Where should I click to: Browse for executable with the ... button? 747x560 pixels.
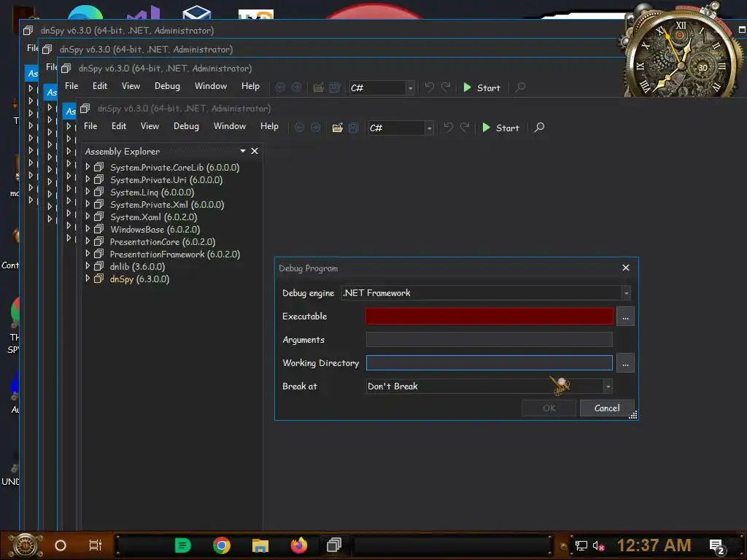(x=625, y=316)
